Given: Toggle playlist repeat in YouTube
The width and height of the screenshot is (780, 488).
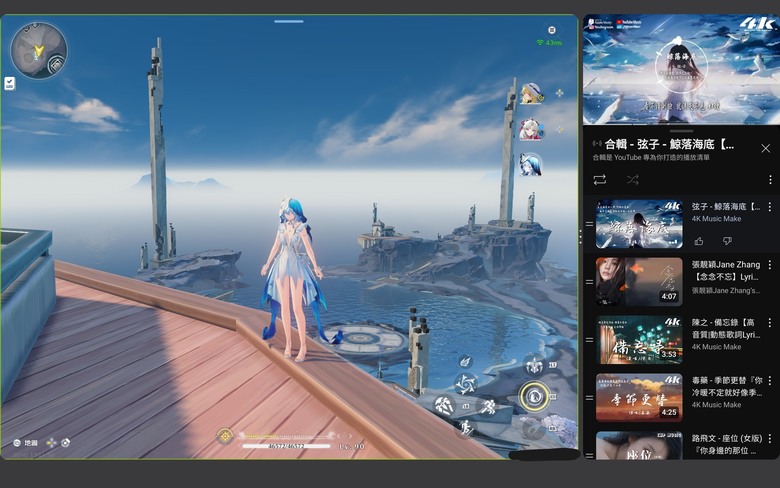Looking at the screenshot, I should 599,180.
